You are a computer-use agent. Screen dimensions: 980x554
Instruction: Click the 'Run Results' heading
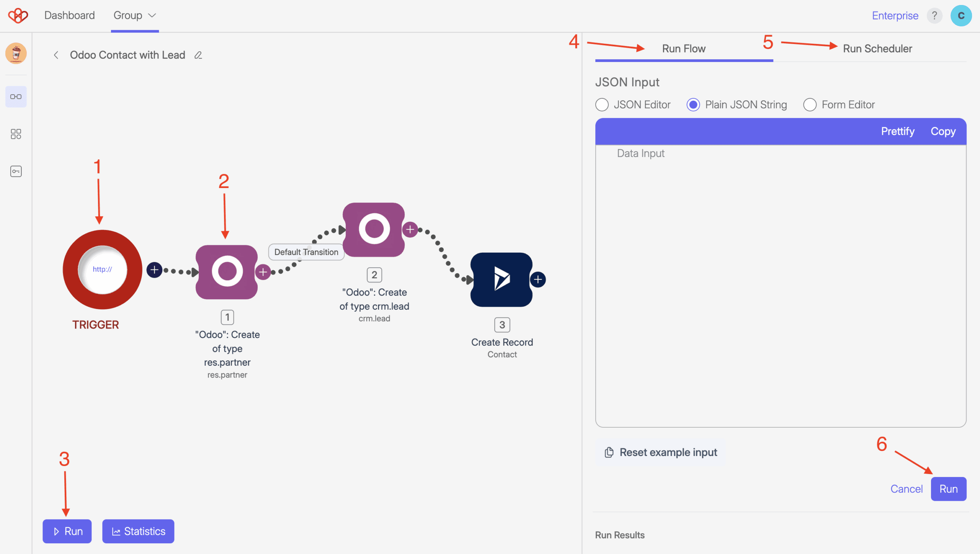click(620, 535)
